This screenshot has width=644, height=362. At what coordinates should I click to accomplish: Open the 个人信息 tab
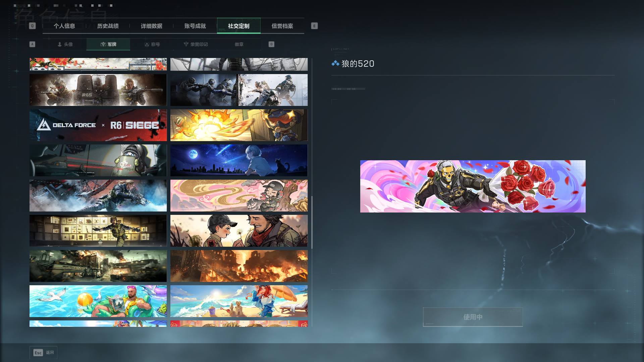coord(64,26)
